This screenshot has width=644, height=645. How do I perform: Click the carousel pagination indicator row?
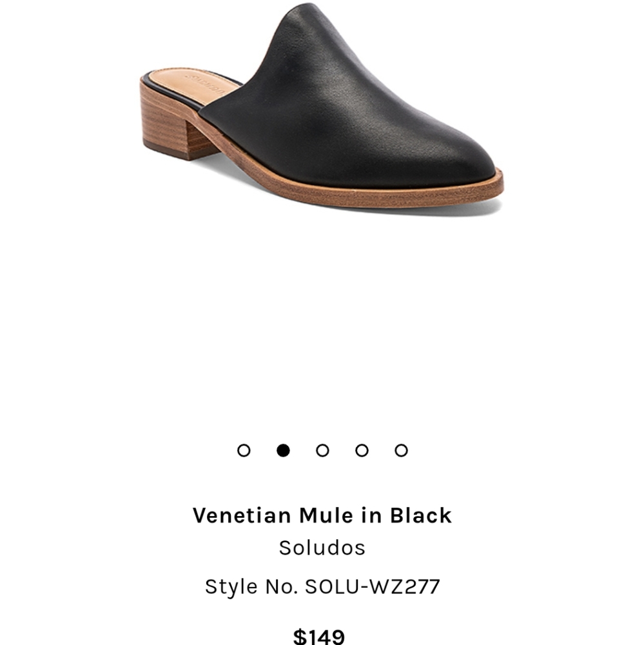point(322,450)
